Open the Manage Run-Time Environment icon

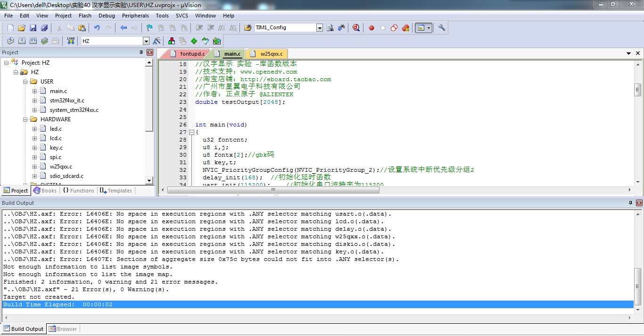(194, 41)
